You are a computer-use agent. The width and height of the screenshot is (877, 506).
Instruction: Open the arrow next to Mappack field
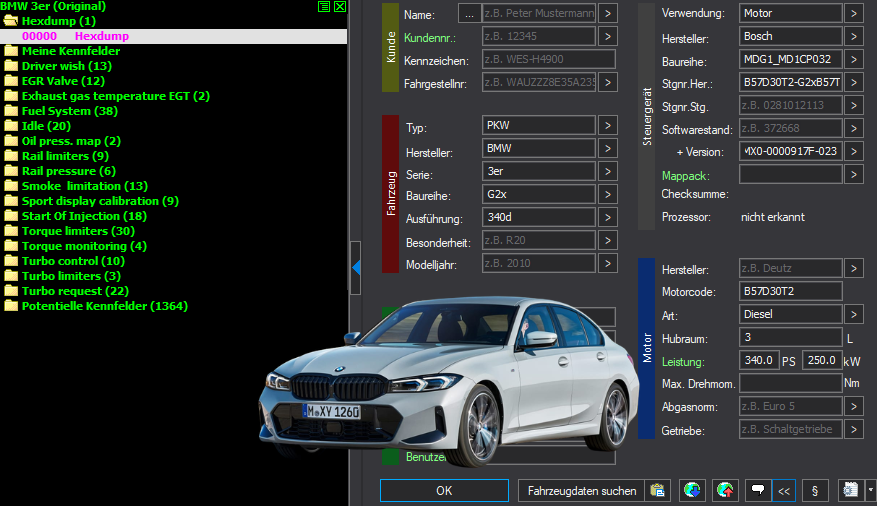tap(854, 174)
